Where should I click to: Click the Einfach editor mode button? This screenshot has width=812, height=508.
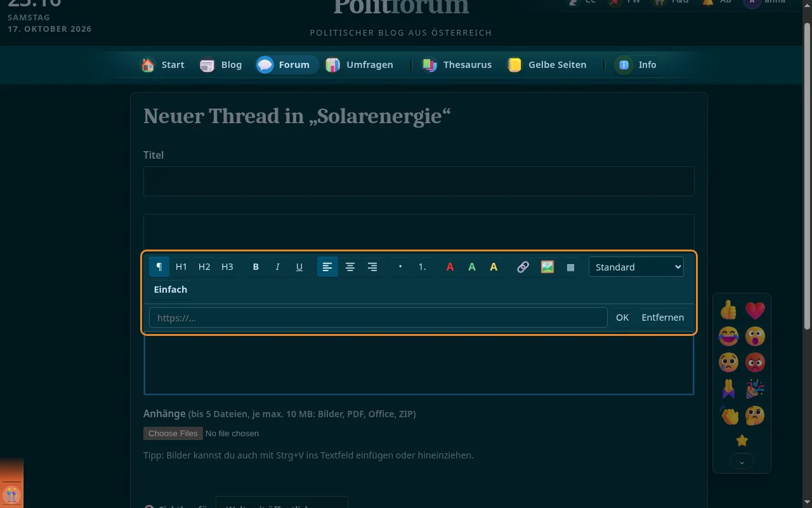click(x=171, y=290)
